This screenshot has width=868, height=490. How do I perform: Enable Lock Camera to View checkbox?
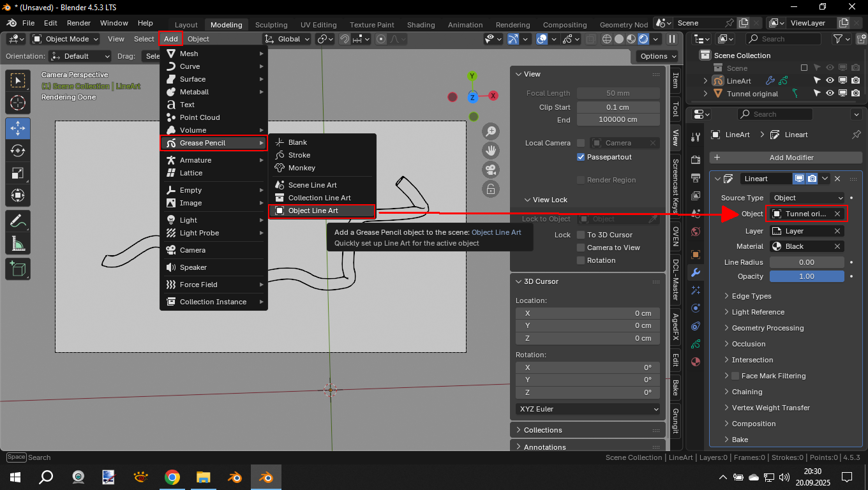(581, 248)
